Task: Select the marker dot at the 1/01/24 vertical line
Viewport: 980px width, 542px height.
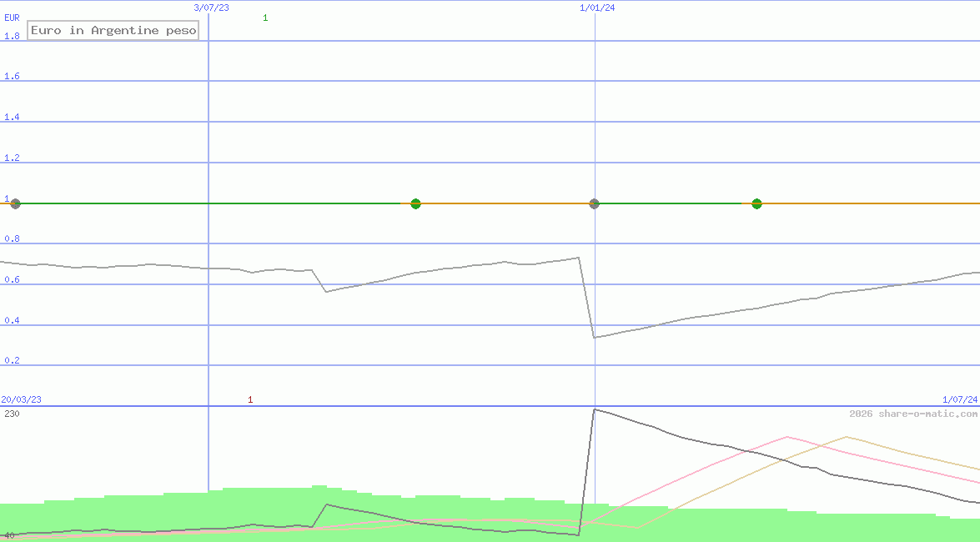Action: (x=594, y=203)
